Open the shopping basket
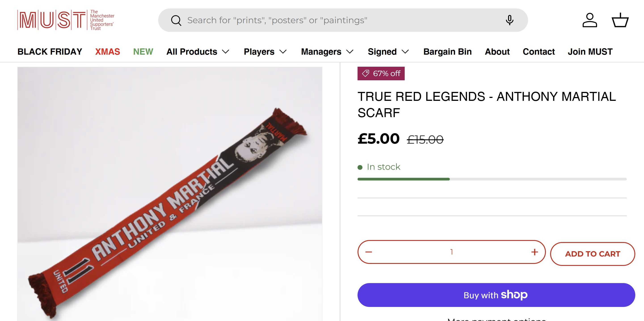Image resolution: width=644 pixels, height=321 pixels. tap(620, 20)
